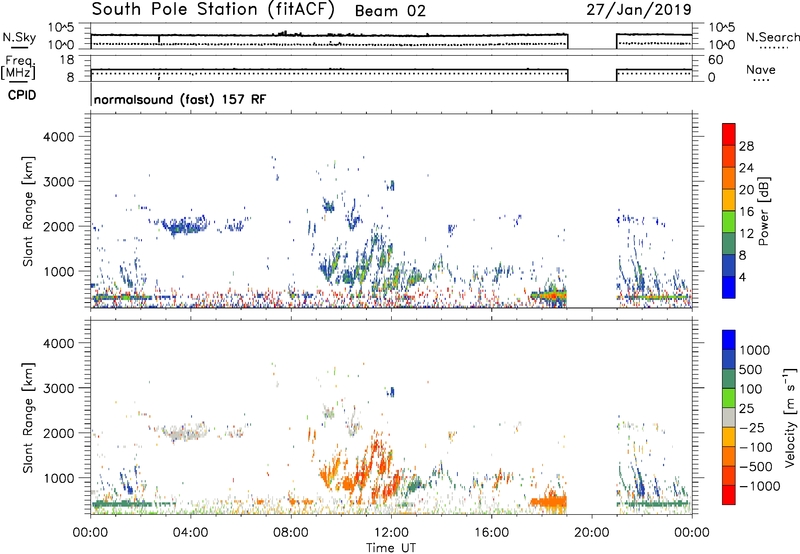Click the 'N.Sky' legend label
This screenshot has height=554, width=800.
click(19, 37)
